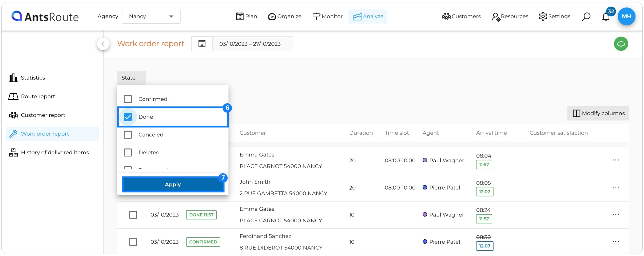Toggle the State filter dropdown
644x256 pixels.
click(131, 78)
